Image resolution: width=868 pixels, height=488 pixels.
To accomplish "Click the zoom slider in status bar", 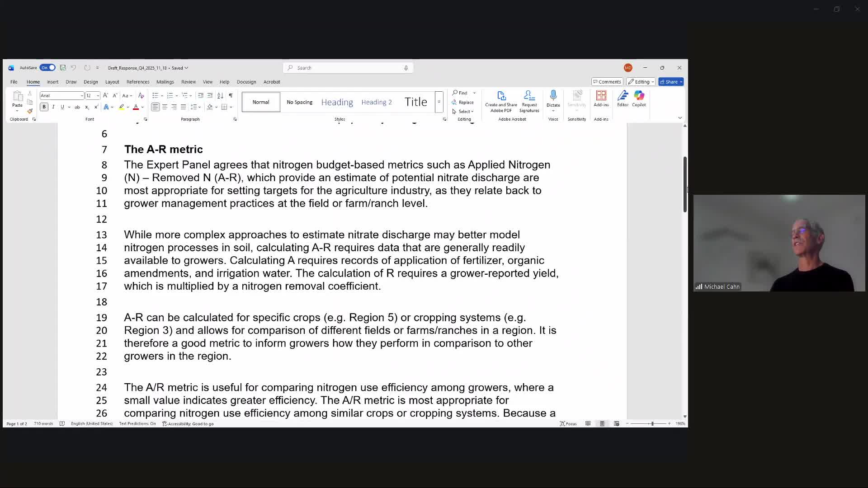I will pyautogui.click(x=652, y=424).
